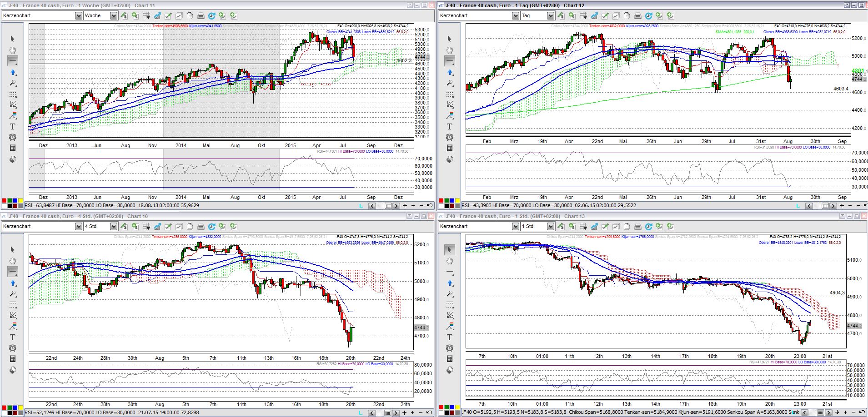Select the fan lines tool in Chart 12 sidebar

point(450,104)
